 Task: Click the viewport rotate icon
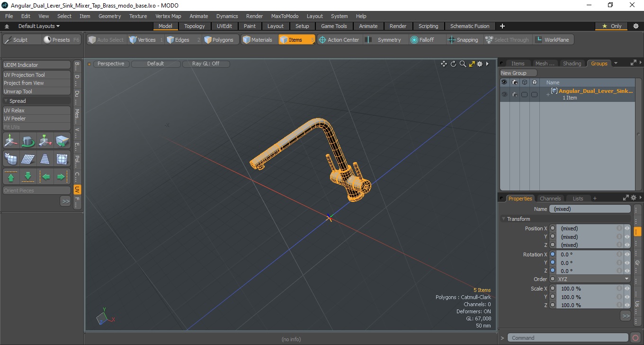click(x=453, y=64)
